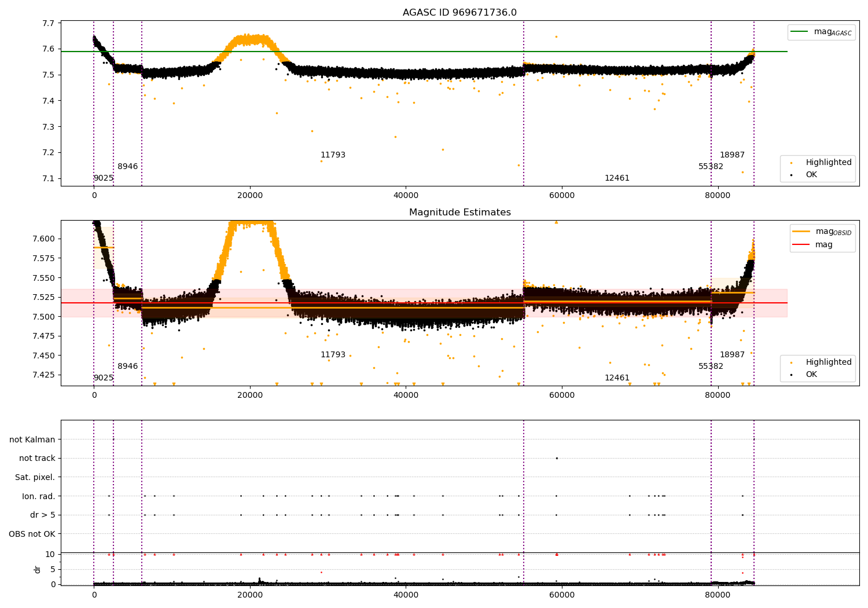Click y-axis tick 7.7 in AGASC ID plot
Screen dimensions: 868x608
pyautogui.click(x=49, y=23)
